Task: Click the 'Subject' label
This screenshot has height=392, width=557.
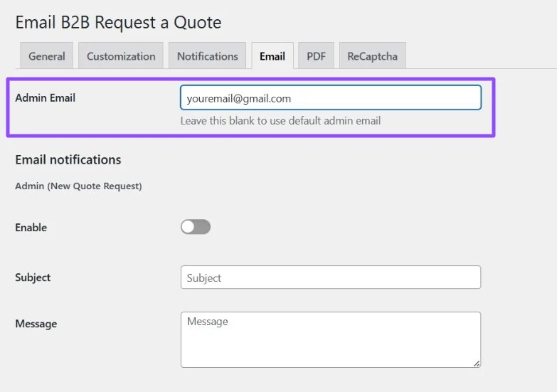Action: (x=33, y=277)
